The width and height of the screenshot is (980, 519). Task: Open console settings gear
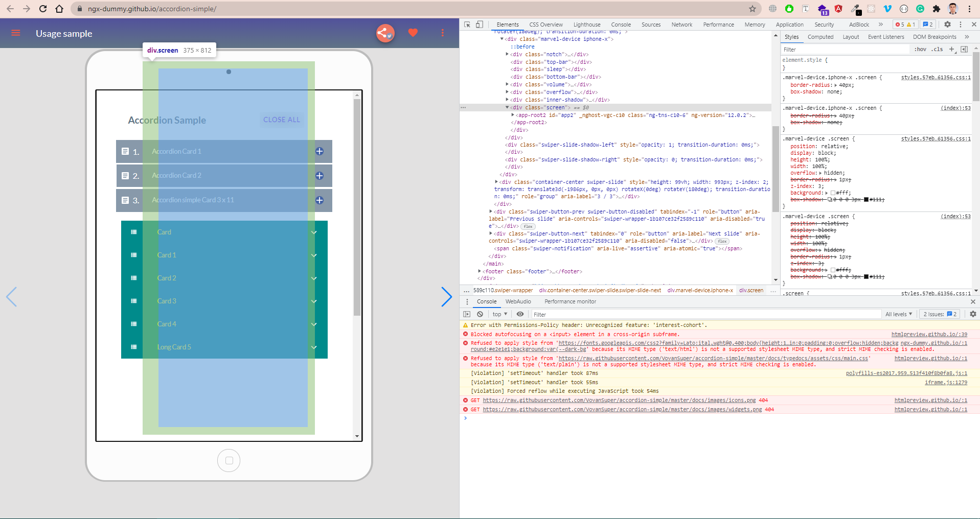click(x=973, y=314)
